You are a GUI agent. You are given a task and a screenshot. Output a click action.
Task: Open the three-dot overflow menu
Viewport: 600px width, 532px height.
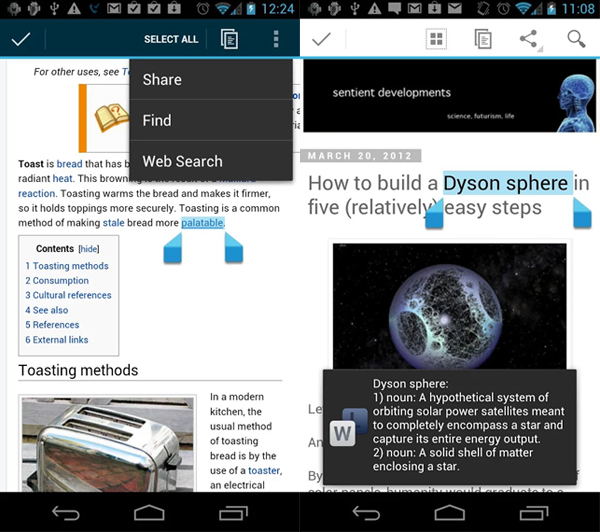(x=277, y=40)
